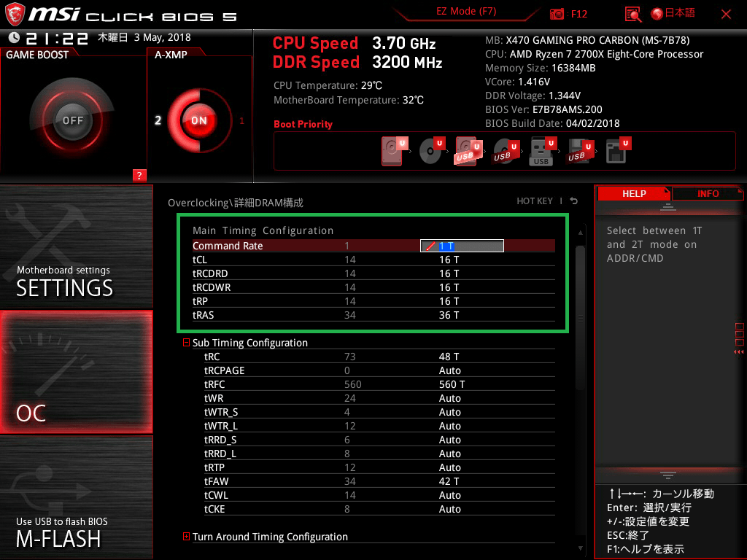Select the USB key boot device icon
The height and width of the screenshot is (560, 747).
point(542,152)
